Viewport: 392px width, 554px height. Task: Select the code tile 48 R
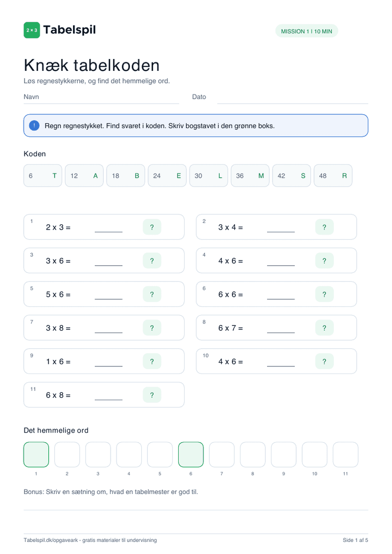point(333,175)
